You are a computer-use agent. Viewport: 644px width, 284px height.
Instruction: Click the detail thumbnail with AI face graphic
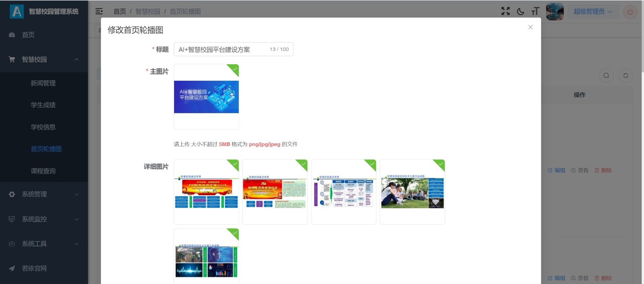(x=206, y=256)
